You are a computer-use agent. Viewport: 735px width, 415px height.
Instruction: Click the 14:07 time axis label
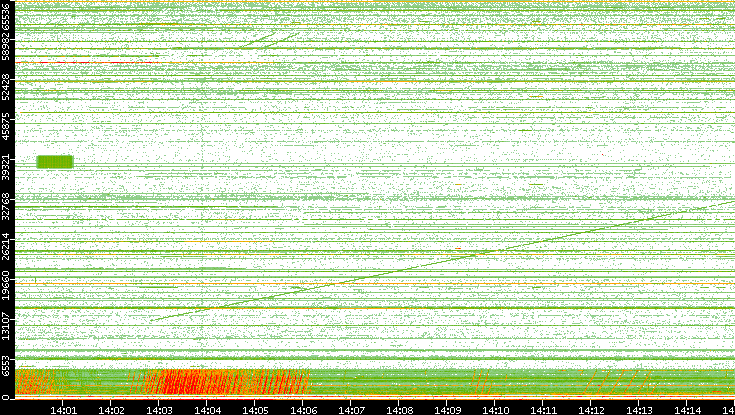coord(351,410)
